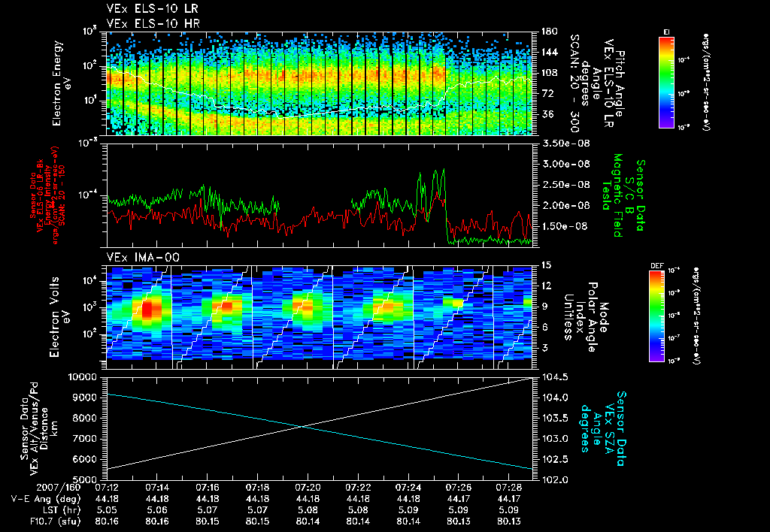Click the 'F10.7 (sfu)' row label
770x532 pixels.
[54, 521]
